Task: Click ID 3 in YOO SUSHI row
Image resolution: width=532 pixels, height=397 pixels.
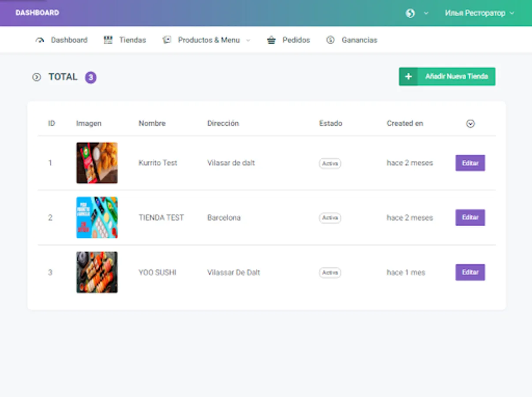Action: click(50, 273)
